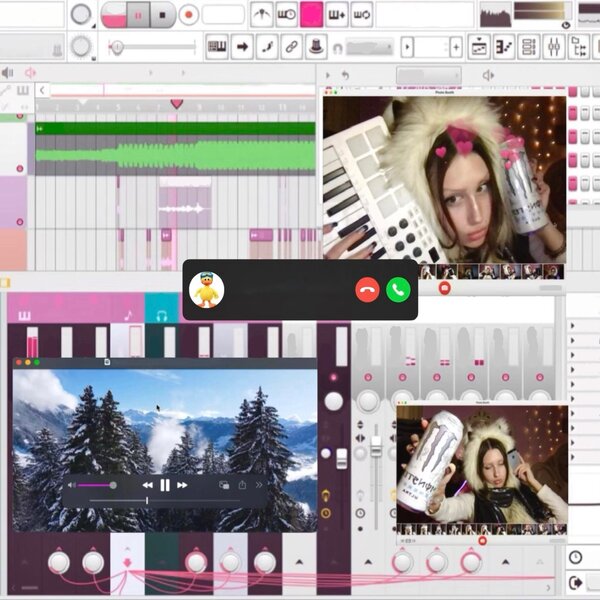
Task: Rewind the video in the player controls
Action: (148, 485)
